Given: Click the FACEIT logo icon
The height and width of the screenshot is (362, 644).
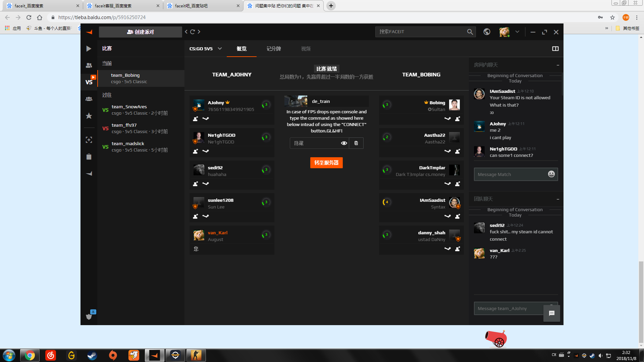Looking at the screenshot, I should coord(89,32).
